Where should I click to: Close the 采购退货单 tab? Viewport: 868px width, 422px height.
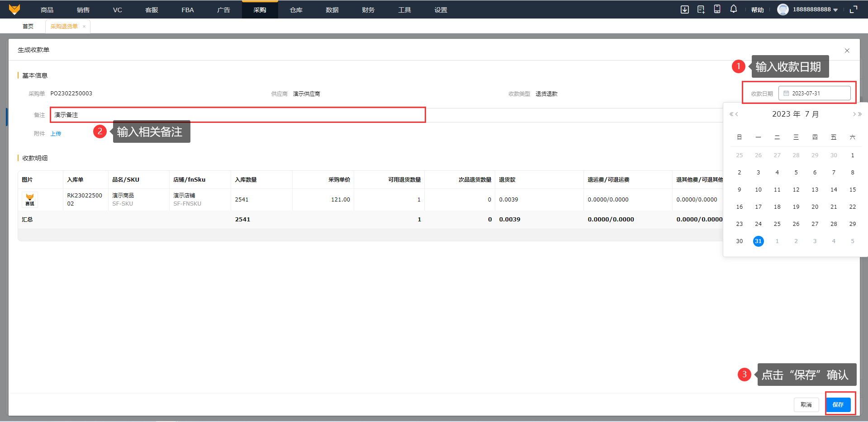[x=84, y=27]
